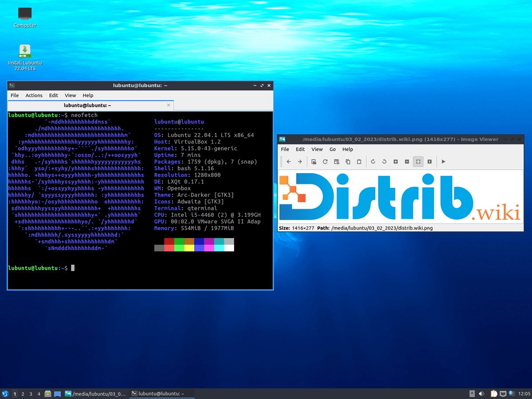Show image at original size
The width and height of the screenshot is (532, 399).
click(430, 161)
